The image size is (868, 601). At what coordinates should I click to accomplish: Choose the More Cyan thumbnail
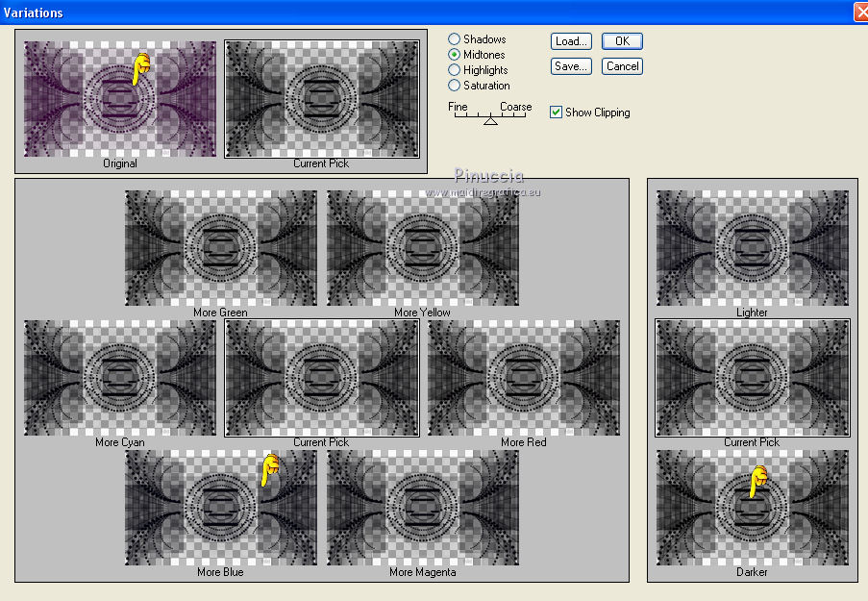tap(120, 378)
